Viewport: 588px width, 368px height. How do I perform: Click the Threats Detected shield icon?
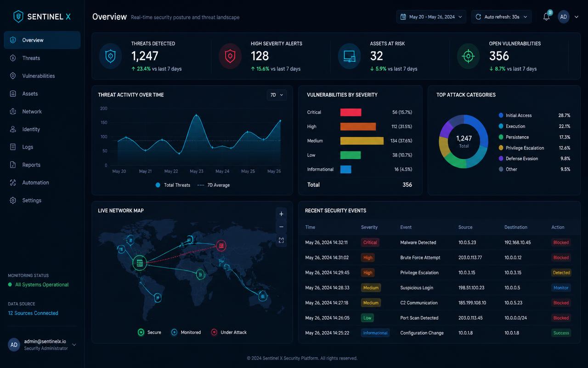pyautogui.click(x=110, y=56)
